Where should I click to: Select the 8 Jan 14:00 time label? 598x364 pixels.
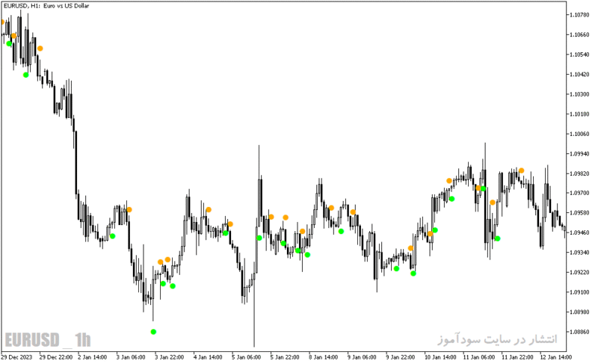click(323, 357)
